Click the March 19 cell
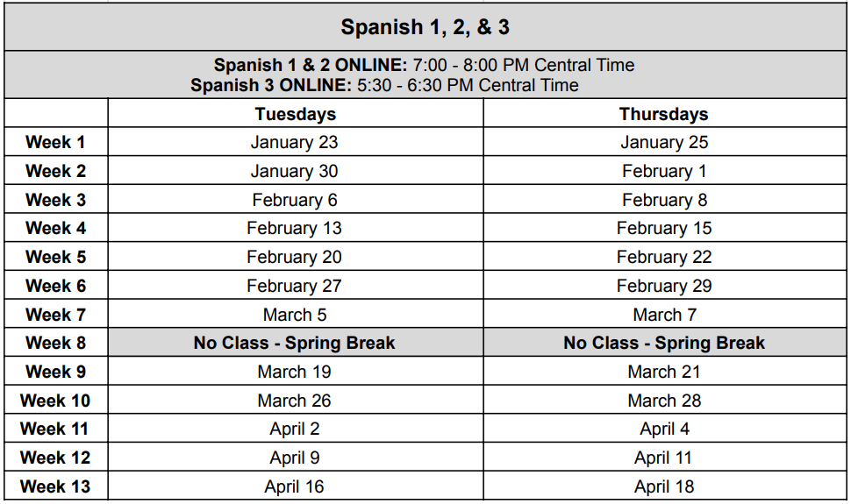851x504 pixels. [x=294, y=372]
